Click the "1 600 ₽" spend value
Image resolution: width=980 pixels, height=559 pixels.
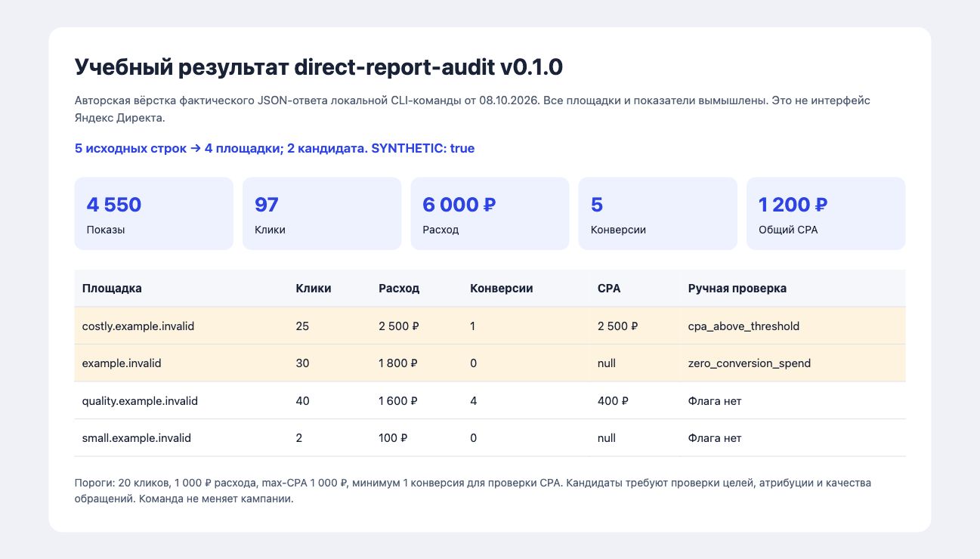click(x=398, y=401)
